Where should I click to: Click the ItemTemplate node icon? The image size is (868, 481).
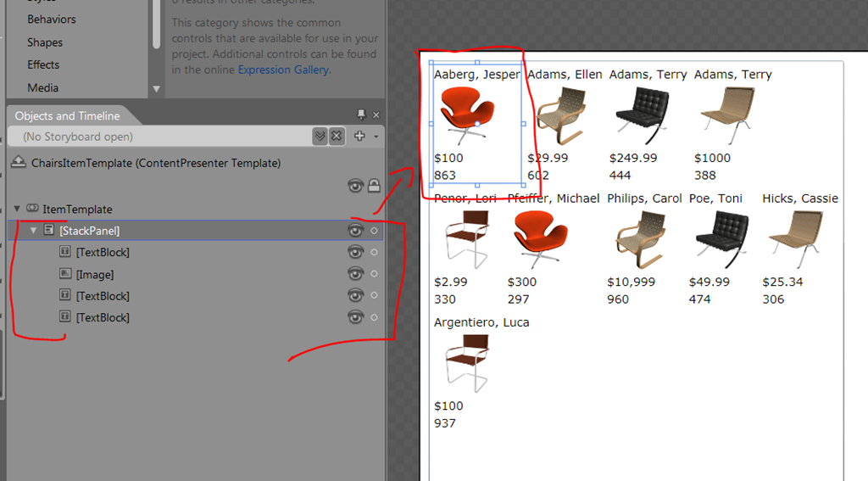tap(33, 209)
